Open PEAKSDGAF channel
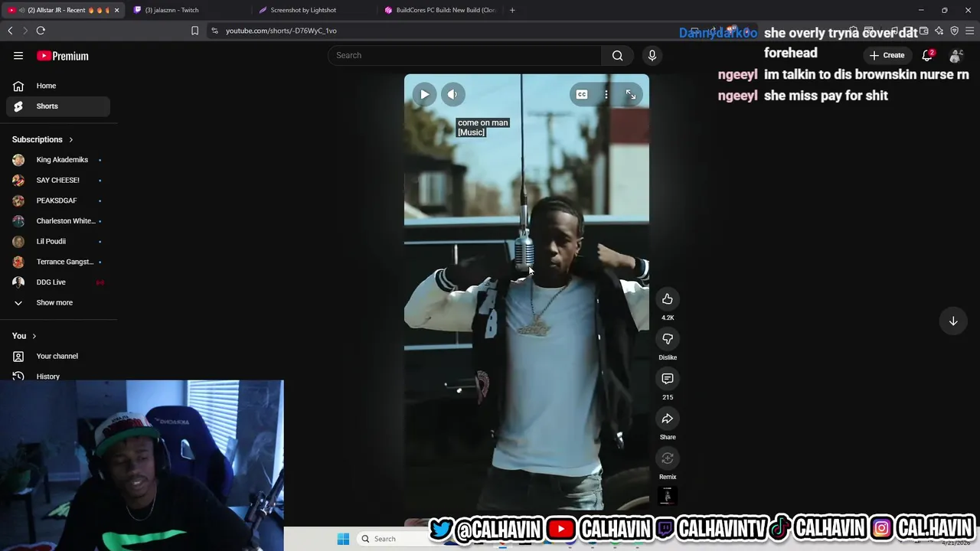980x551 pixels. click(x=58, y=201)
